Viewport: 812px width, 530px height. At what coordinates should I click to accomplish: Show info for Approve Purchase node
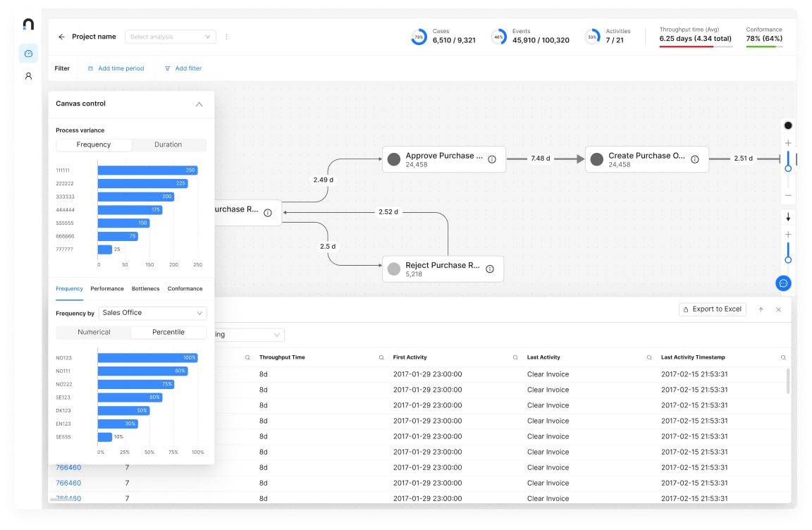pyautogui.click(x=492, y=159)
